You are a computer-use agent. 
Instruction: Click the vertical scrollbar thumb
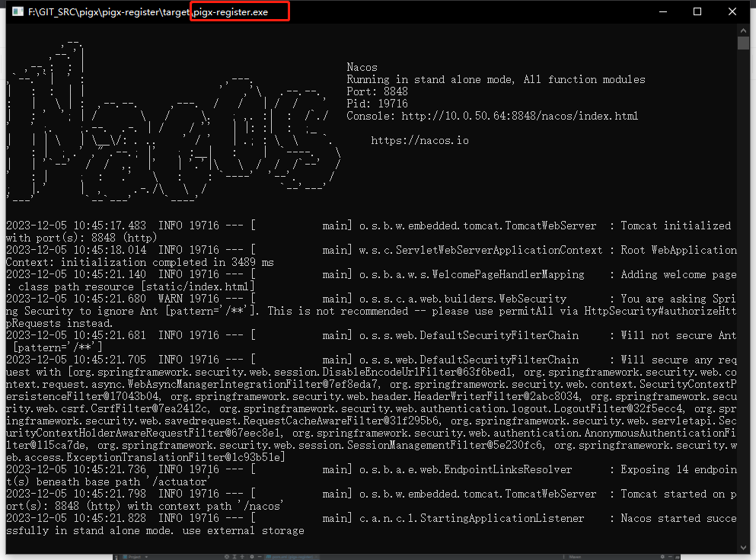point(743,43)
